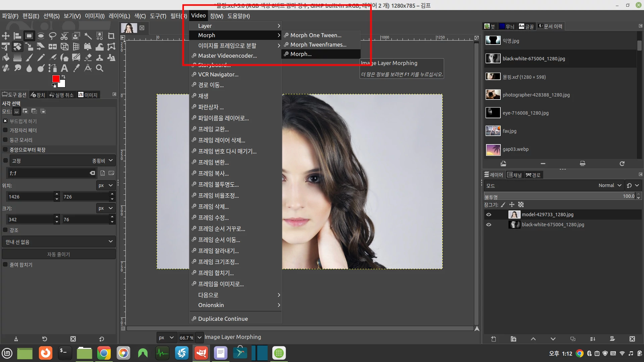Viewport: 644px width, 362px height.
Task: Click the new layer icon in Layers panel
Action: click(x=493, y=339)
